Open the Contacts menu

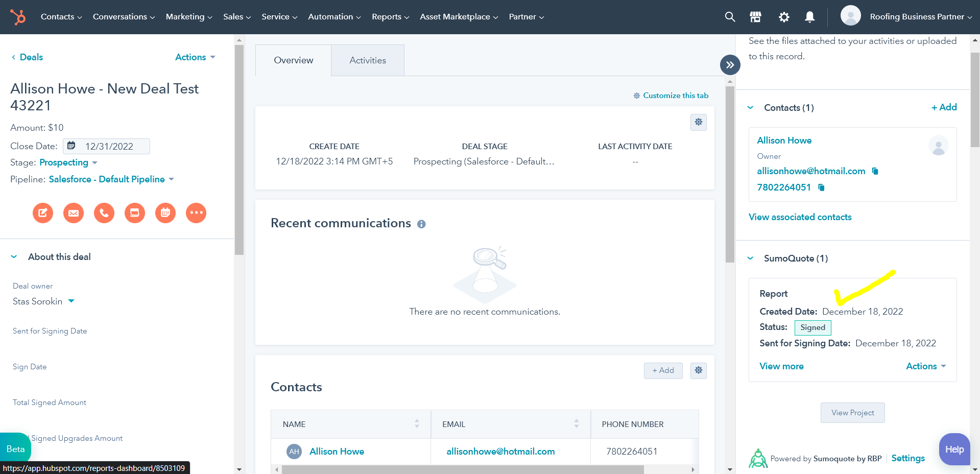(x=61, y=17)
